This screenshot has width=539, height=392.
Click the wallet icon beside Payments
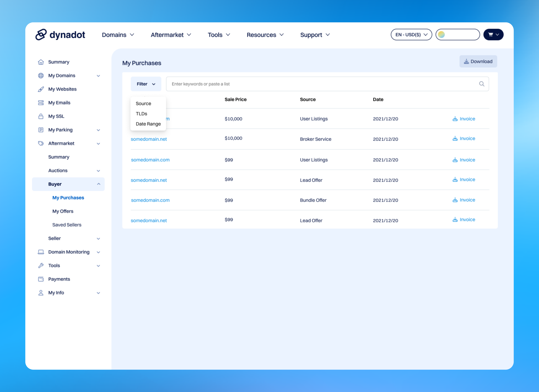point(41,279)
